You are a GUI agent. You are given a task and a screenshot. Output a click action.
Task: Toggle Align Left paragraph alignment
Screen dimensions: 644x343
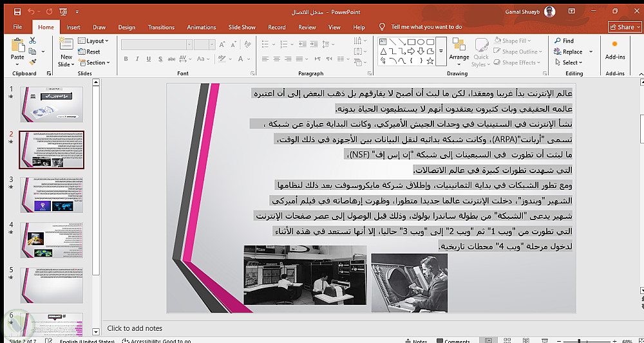265,59
